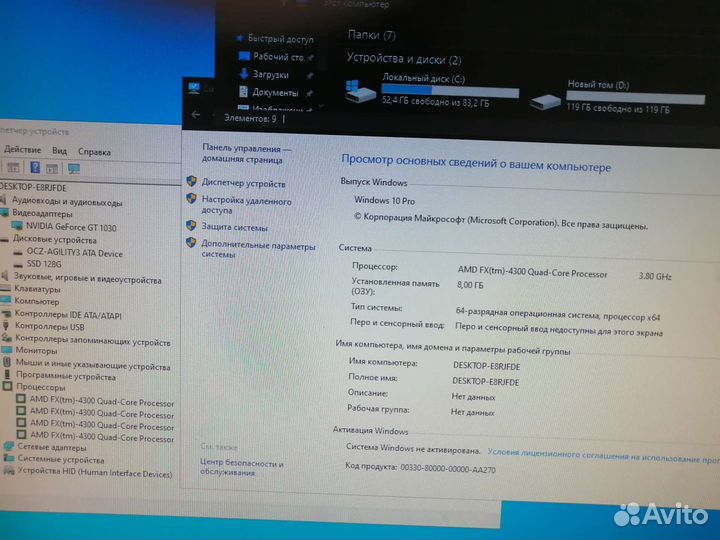The height and width of the screenshot is (540, 720).
Task: Open Панель управления — домашняя страница link
Action: pos(247,154)
